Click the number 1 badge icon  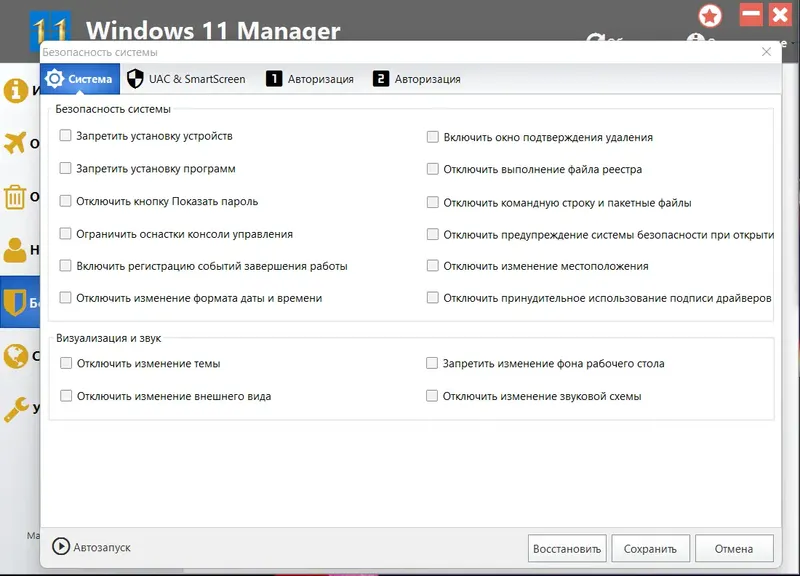(274, 79)
